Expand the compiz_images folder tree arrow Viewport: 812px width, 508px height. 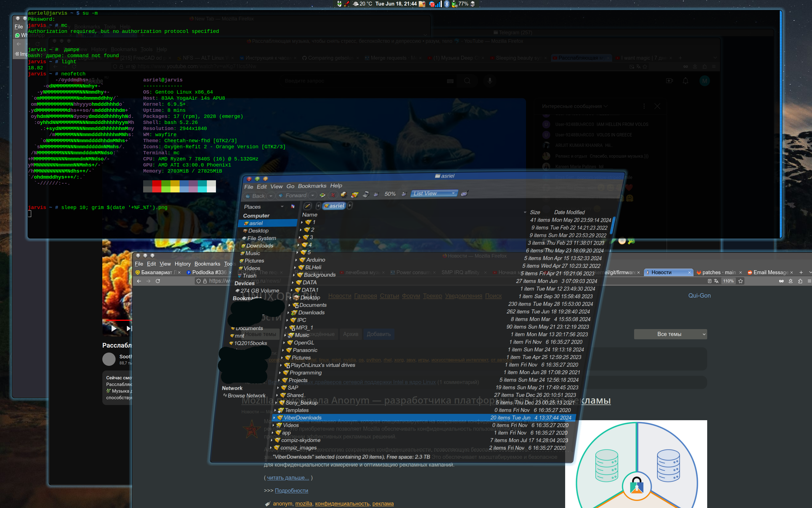(271, 448)
